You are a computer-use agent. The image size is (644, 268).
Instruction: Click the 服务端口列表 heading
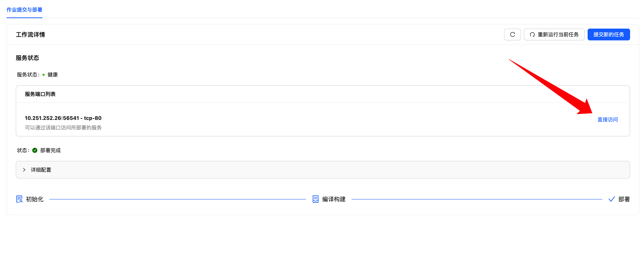point(40,94)
